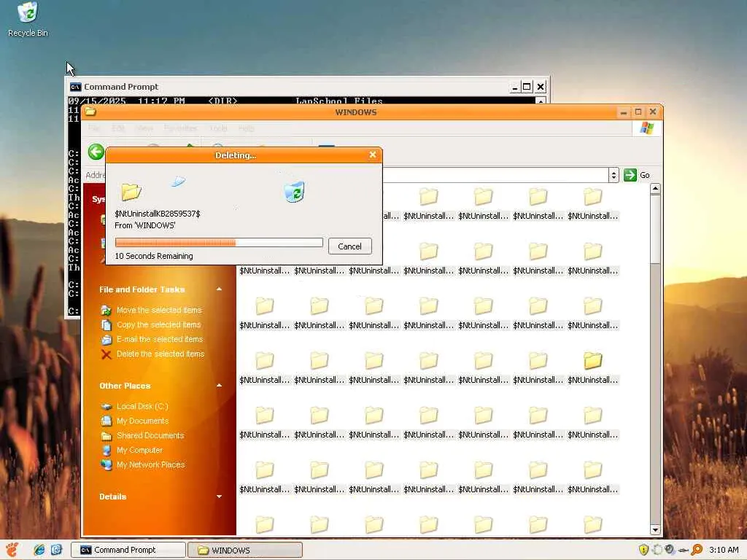Open the paw Start button on taskbar
Image resolution: width=747 pixels, height=560 pixels.
(12, 550)
